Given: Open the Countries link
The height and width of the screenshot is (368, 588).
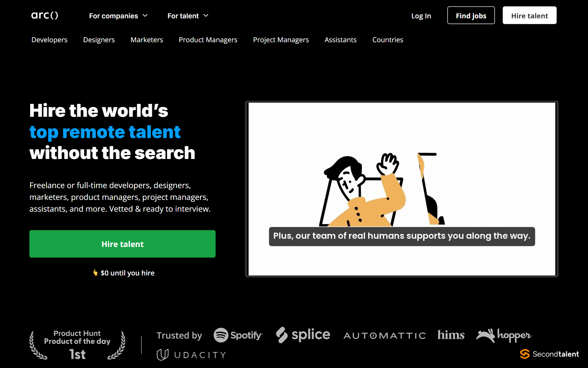Looking at the screenshot, I should point(388,40).
